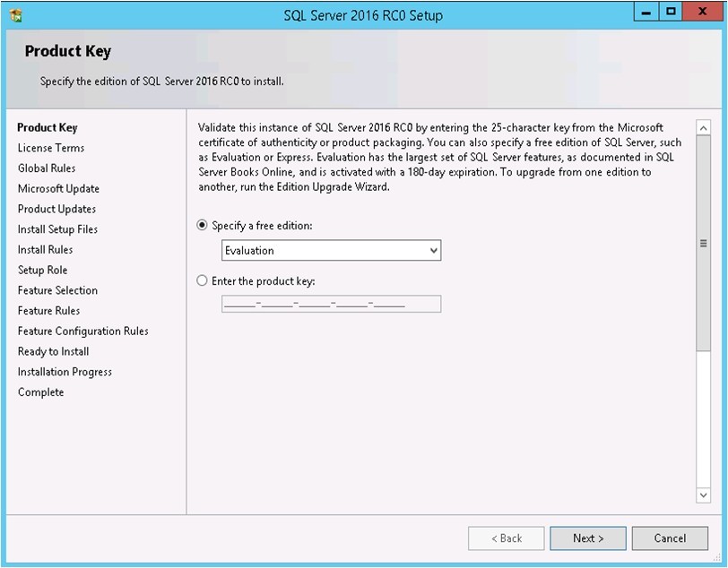Screen dimensions: 728x568
Task: Select the Specify a free edition radio button
Action: [202, 226]
